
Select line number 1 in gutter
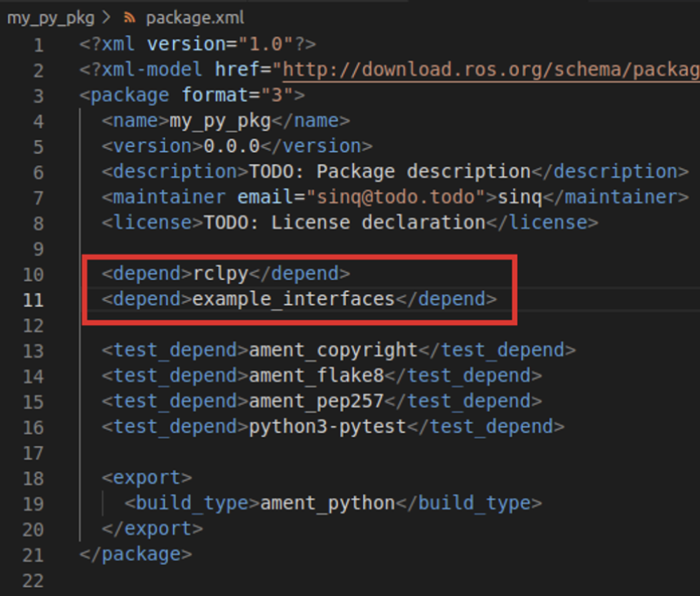[38, 45]
